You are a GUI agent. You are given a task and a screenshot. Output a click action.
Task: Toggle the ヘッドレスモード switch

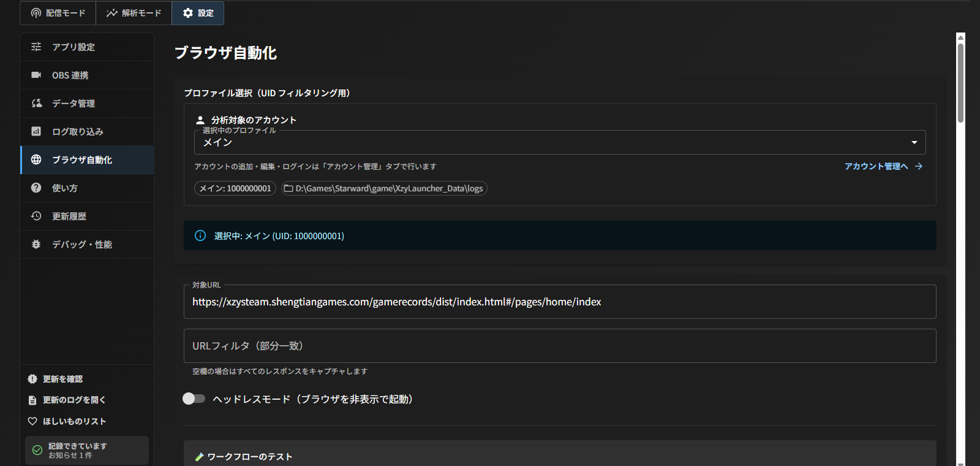coord(194,399)
